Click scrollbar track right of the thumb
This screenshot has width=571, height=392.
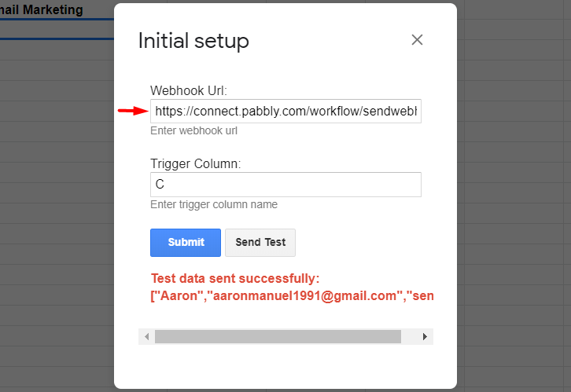[408, 337]
